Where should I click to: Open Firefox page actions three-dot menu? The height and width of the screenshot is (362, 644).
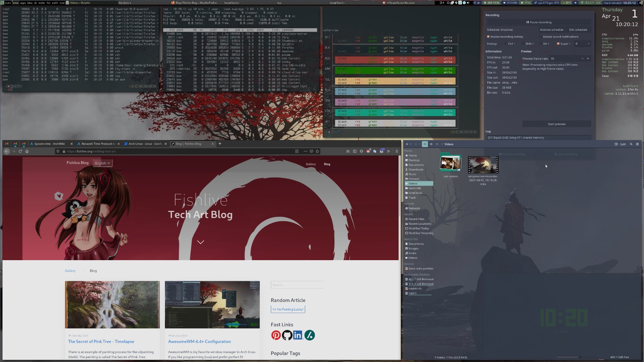point(305,151)
